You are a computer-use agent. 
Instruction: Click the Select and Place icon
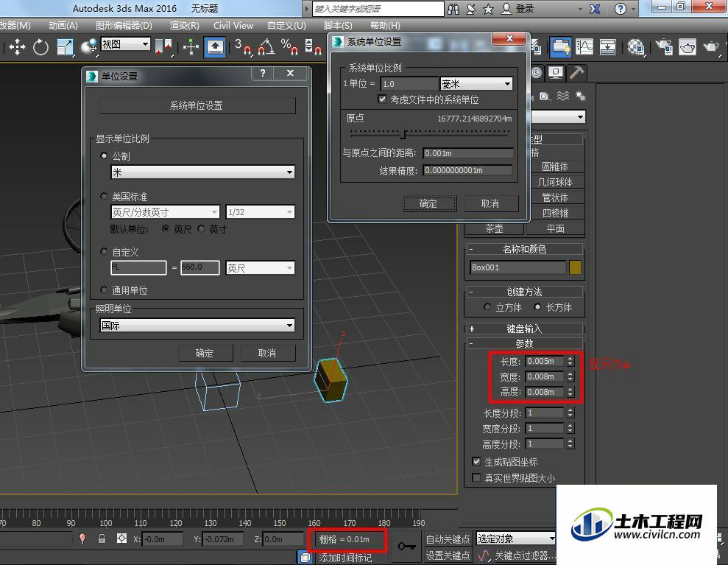pyautogui.click(x=88, y=47)
